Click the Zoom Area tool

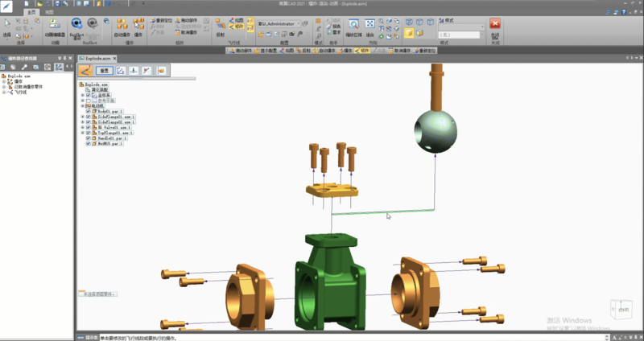pyautogui.click(x=353, y=27)
